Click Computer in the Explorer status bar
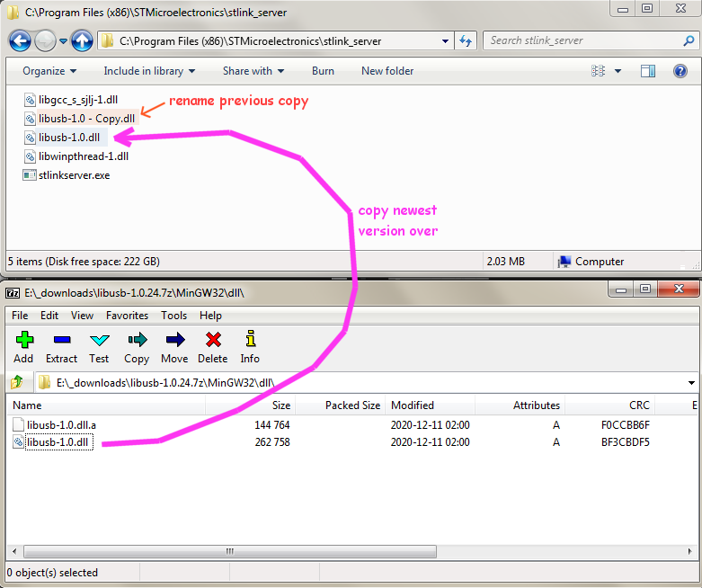This screenshot has width=702, height=588. click(591, 261)
